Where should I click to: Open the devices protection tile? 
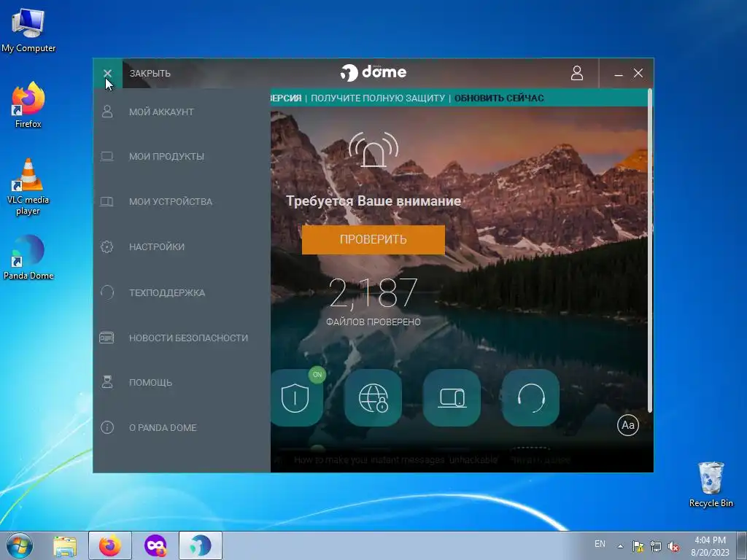[x=452, y=397]
